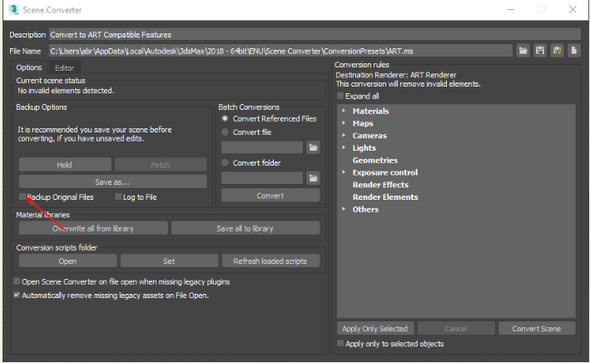Select the Convert folder radio button
Image resolution: width=590 pixels, height=363 pixels.
pyautogui.click(x=225, y=163)
